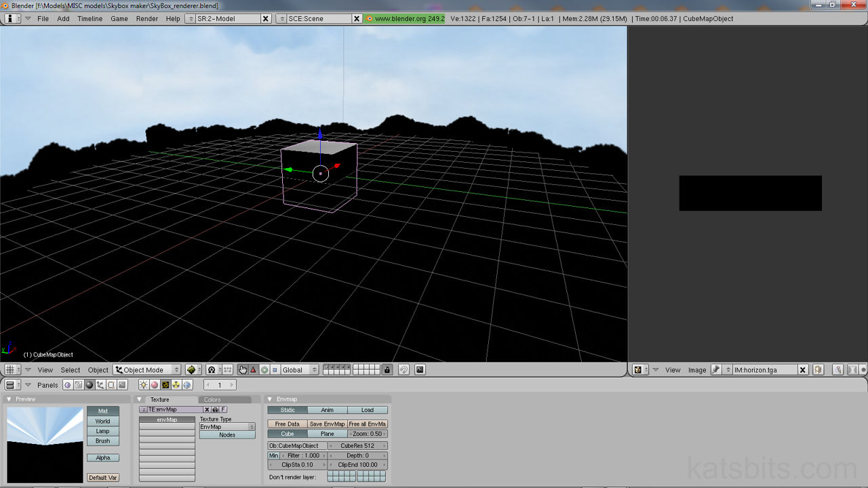Open the Texture Type EnvMap dropdown
868x488 pixels.
(x=227, y=426)
